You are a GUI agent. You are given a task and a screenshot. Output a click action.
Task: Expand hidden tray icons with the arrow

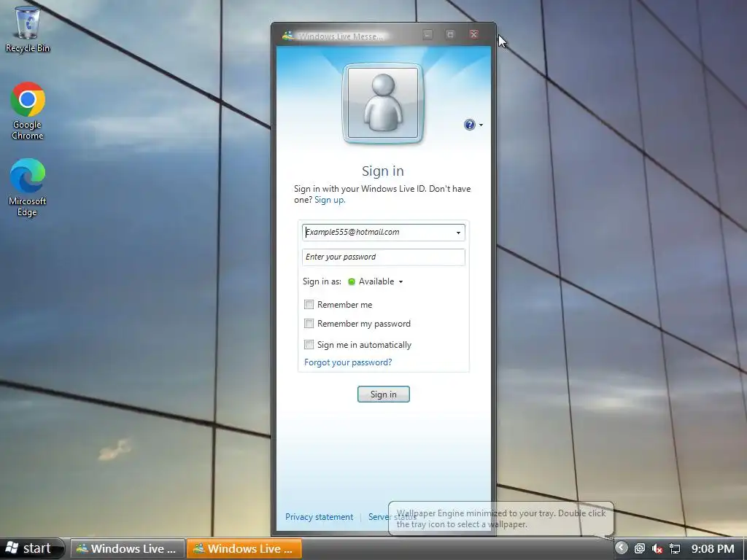click(622, 548)
